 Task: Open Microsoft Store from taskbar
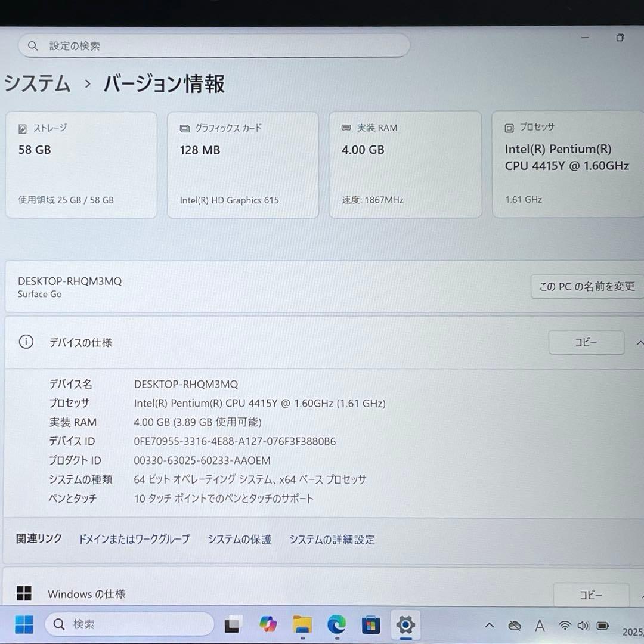[370, 625]
